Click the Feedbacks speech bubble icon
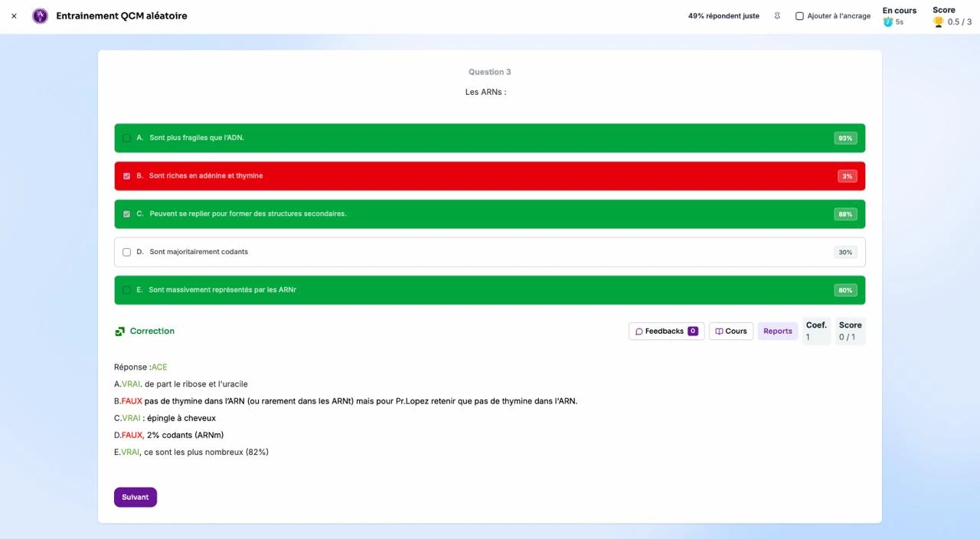Screen dimensions: 980x539 [x=639, y=332]
